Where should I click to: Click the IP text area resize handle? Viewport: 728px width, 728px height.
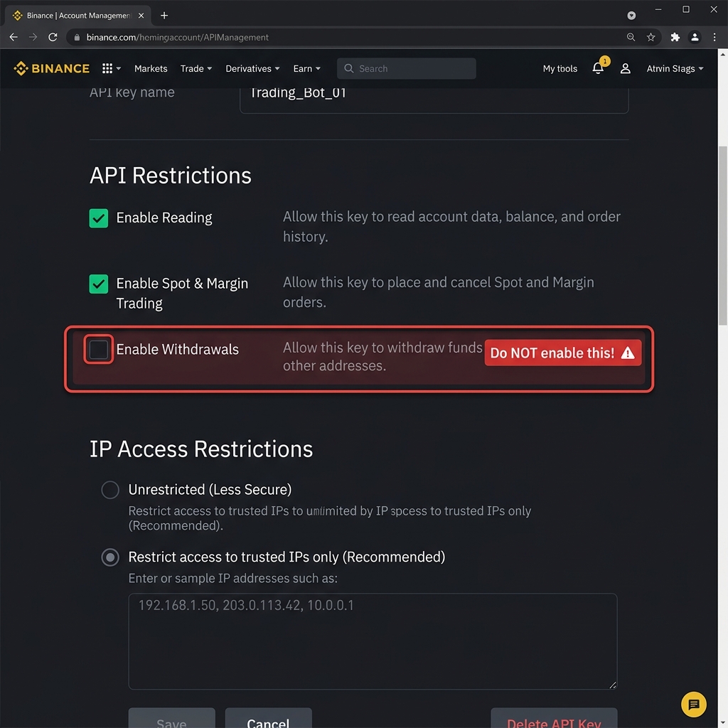tap(612, 685)
